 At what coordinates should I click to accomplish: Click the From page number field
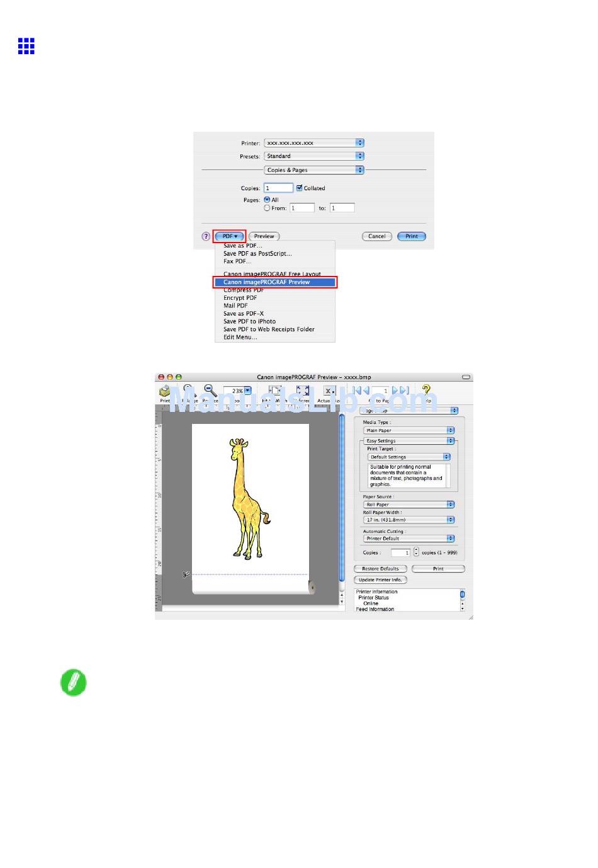[x=302, y=208]
